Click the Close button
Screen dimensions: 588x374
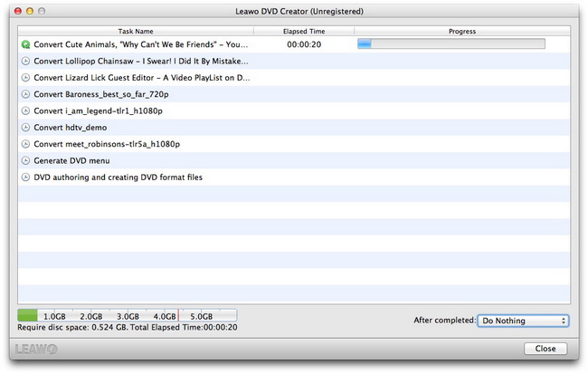click(545, 349)
